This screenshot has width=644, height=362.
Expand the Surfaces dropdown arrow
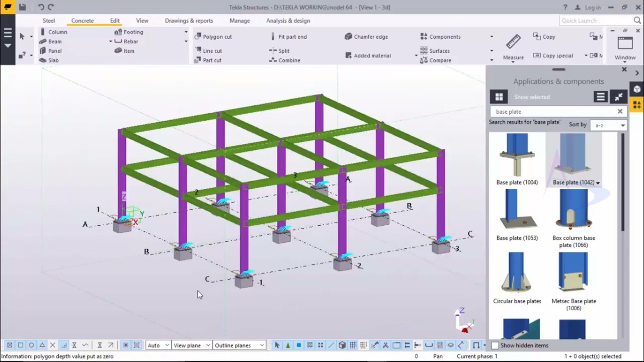492,51
